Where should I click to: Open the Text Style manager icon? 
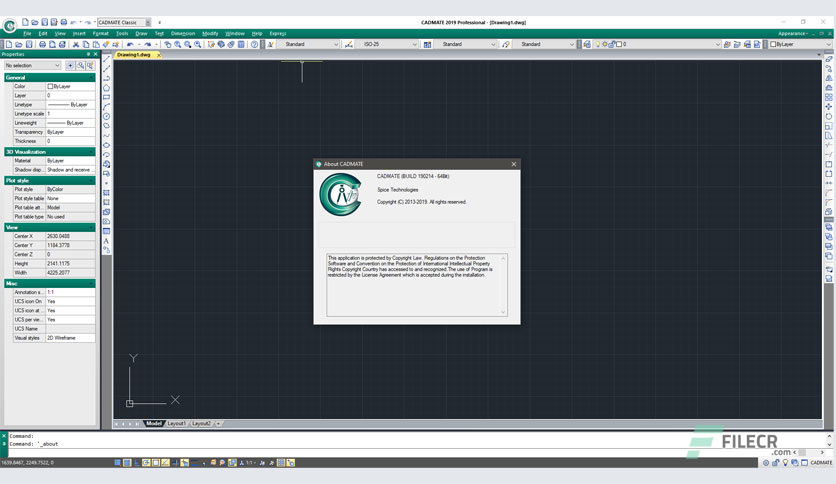(270, 44)
